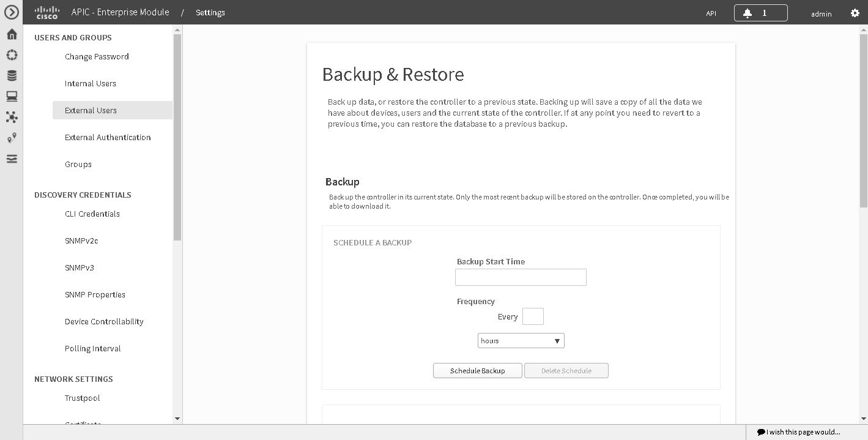The image size is (868, 440).
Task: Click the Every frequency number box
Action: (533, 316)
